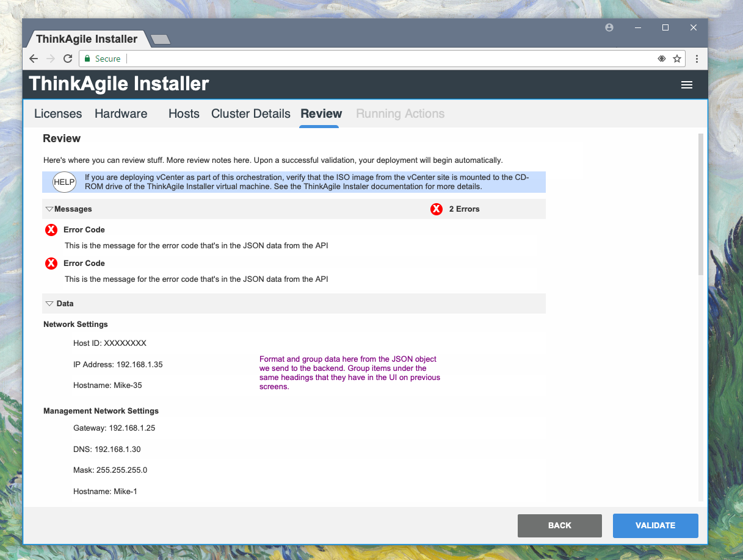Click the browser back arrow

pos(34,59)
